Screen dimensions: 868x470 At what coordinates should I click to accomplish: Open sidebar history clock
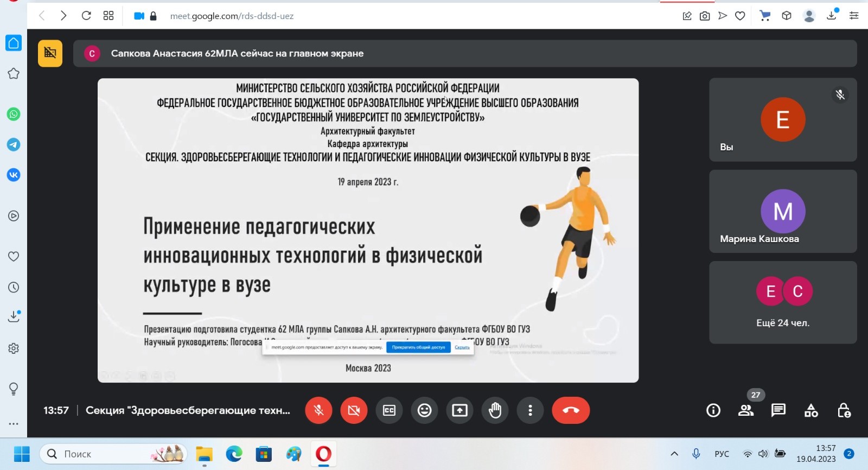pyautogui.click(x=14, y=287)
